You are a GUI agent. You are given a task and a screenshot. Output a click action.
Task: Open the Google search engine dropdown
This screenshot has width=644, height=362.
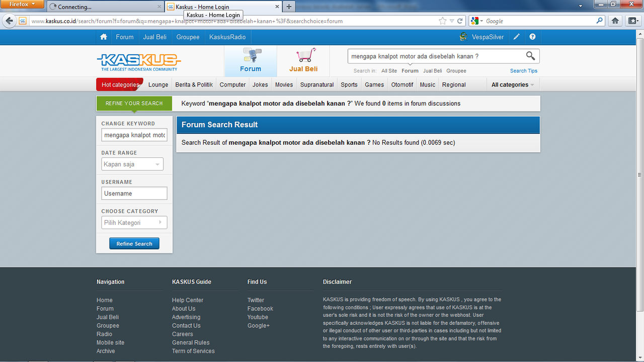coord(477,21)
